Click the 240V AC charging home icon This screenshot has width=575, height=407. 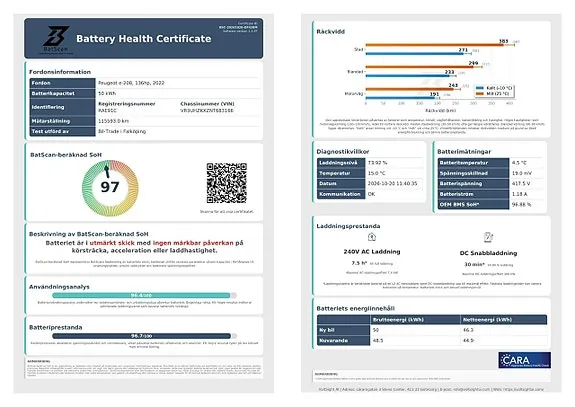pos(371,237)
